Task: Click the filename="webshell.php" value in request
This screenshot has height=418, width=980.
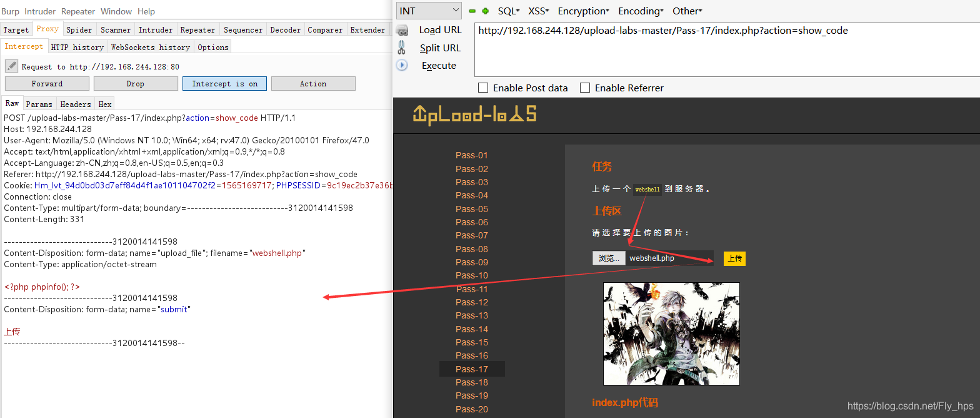Action: pos(257,253)
